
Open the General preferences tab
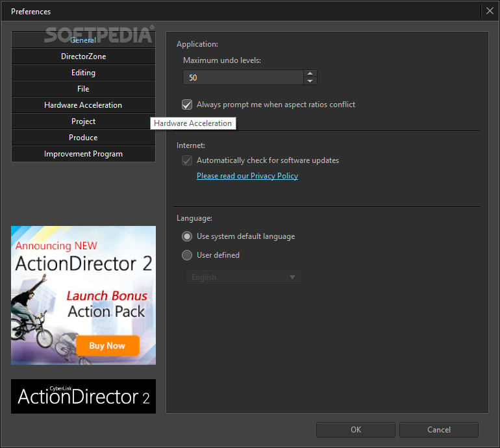83,40
